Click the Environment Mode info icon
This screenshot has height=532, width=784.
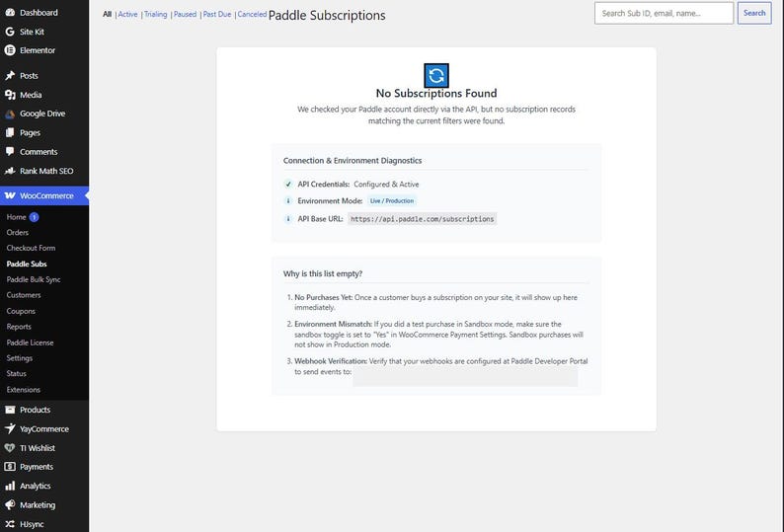click(288, 200)
